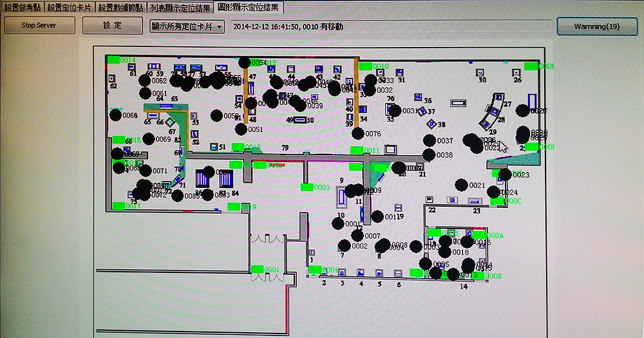
Task: Open settings with the 設定 button
Action: [112, 26]
